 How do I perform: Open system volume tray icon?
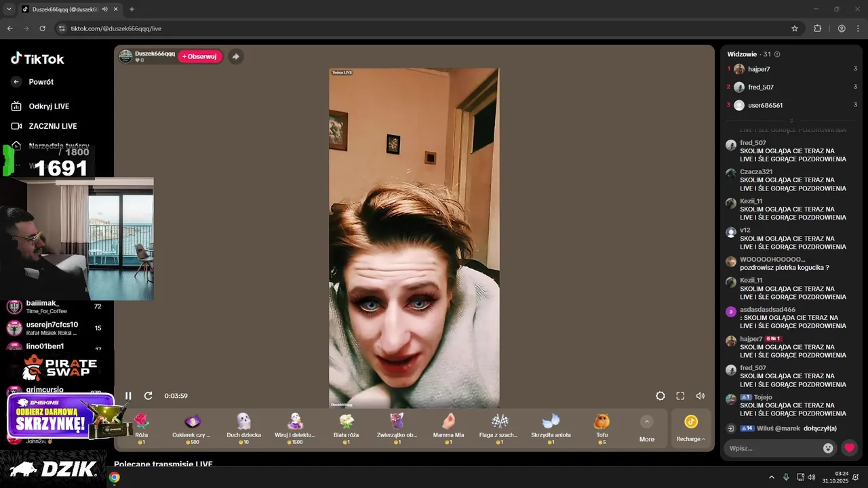(x=812, y=477)
